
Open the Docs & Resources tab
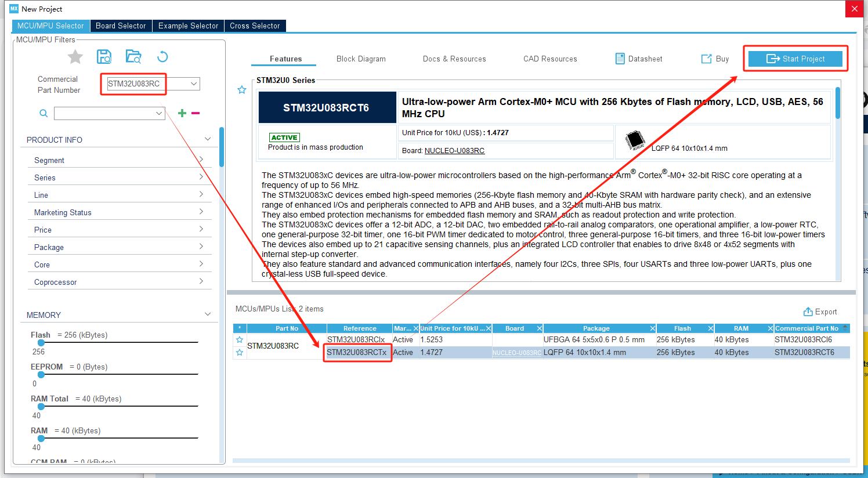tap(454, 59)
